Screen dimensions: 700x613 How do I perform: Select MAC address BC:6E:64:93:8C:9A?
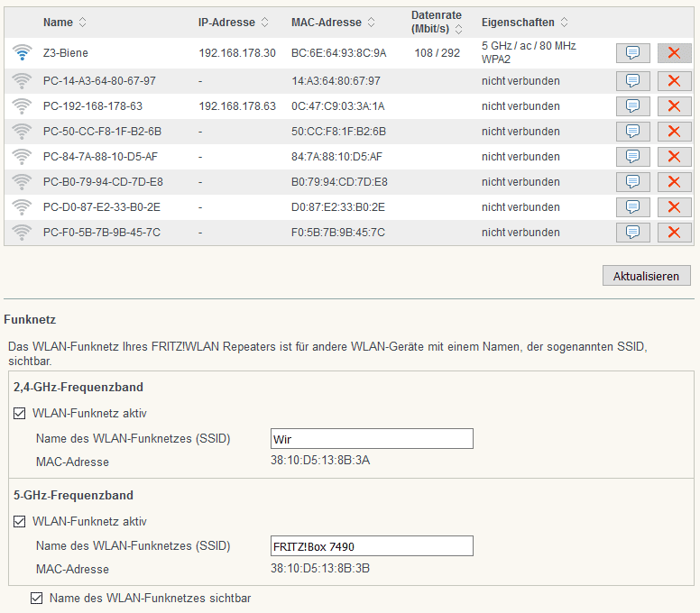(x=339, y=53)
